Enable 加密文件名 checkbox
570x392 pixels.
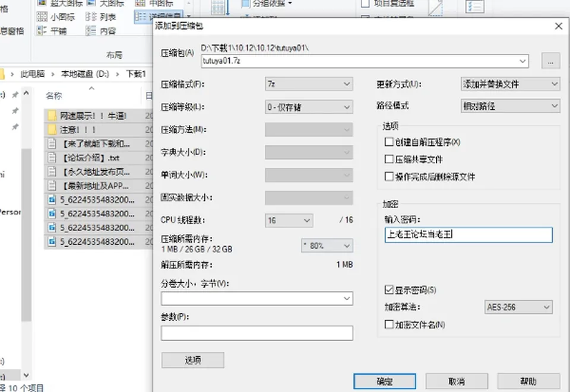389,324
